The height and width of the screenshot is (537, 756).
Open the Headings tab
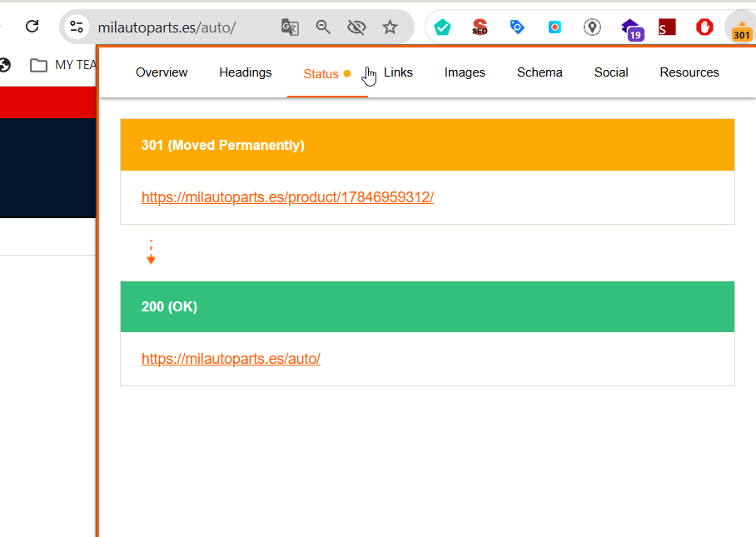point(246,72)
